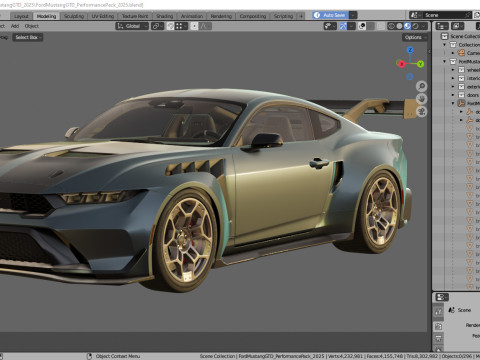Open the Shading workspace tab

[x=165, y=16]
